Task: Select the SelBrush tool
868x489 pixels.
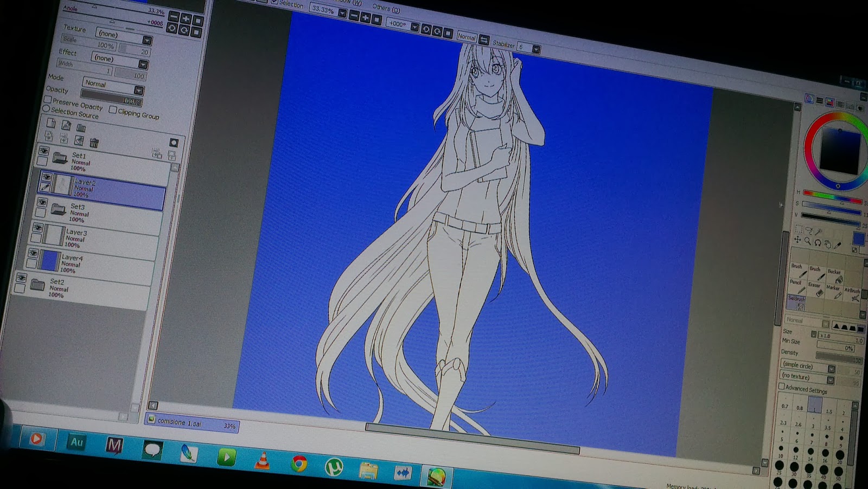Action: coord(796,302)
